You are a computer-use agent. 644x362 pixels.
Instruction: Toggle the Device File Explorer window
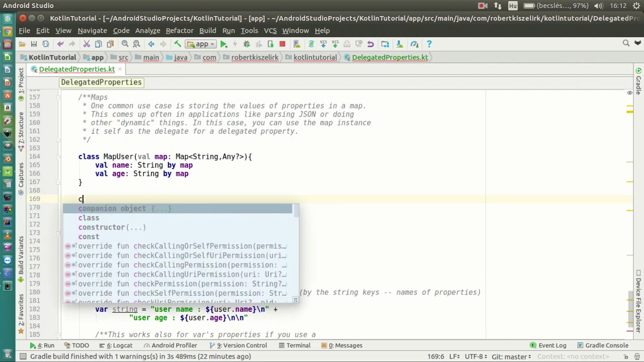[638, 301]
